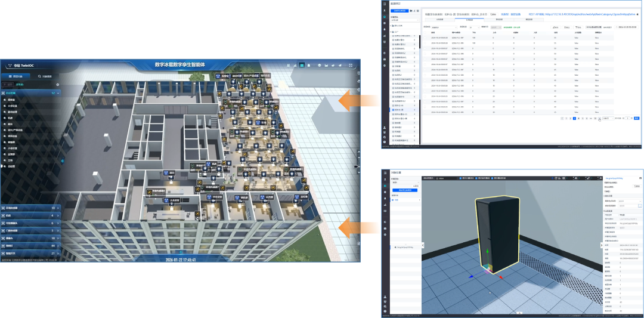
Task: Toggle first checkbox in rack viewport toolbar
Action: pos(460,178)
